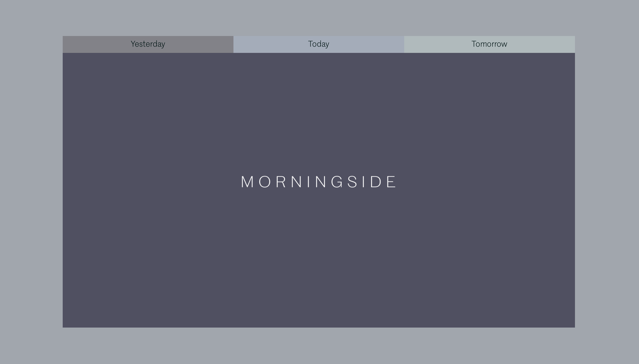Click the final letter E in MORNINGSIDE
The width and height of the screenshot is (639, 364).
391,182
